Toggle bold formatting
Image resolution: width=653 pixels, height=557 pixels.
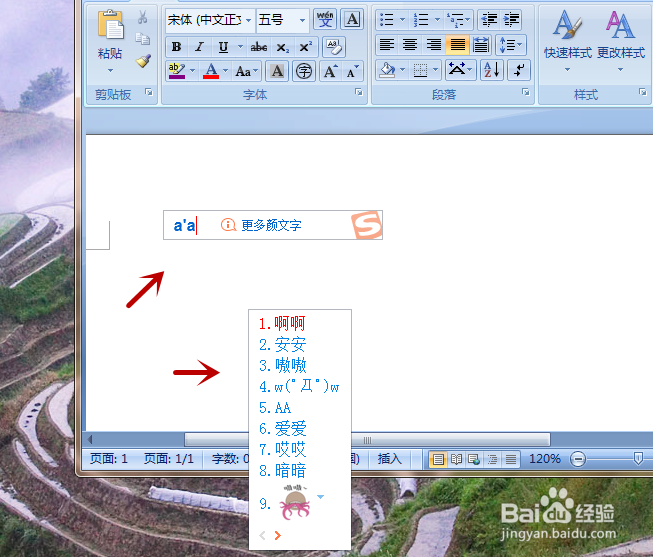[177, 47]
